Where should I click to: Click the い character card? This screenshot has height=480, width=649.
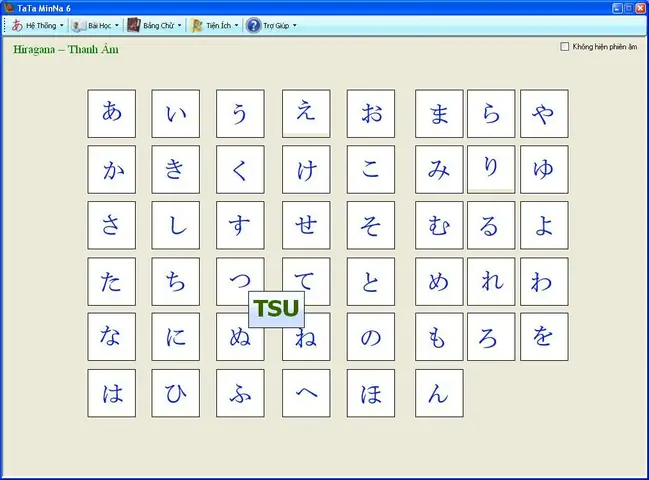tap(175, 114)
